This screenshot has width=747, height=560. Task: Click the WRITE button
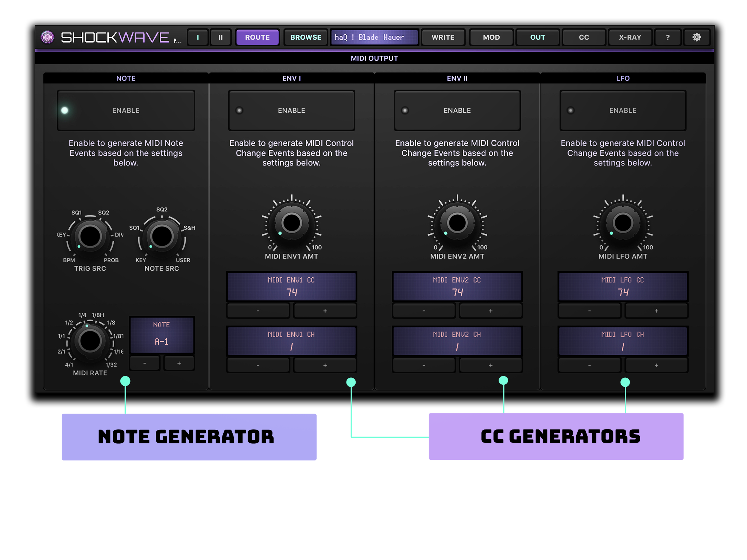point(443,37)
